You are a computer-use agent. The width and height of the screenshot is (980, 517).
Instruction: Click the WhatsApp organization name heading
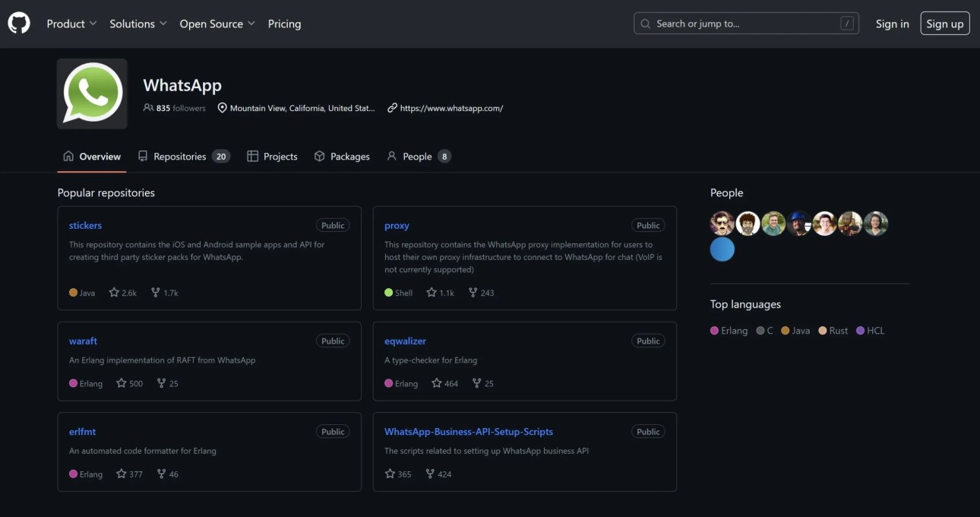pos(182,85)
